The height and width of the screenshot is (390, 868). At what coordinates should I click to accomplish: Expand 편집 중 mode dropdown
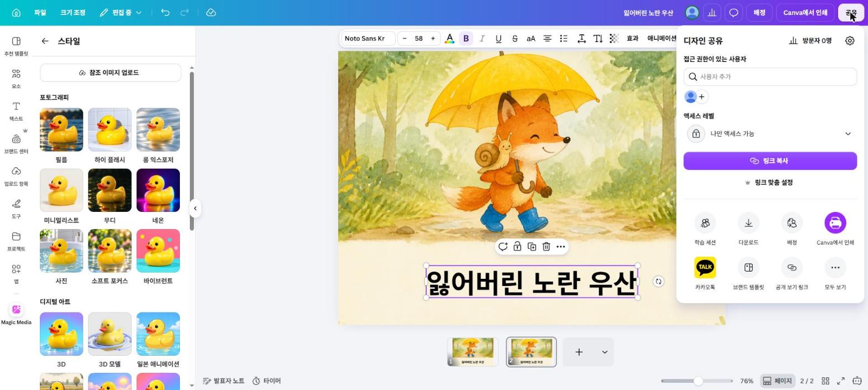(121, 12)
